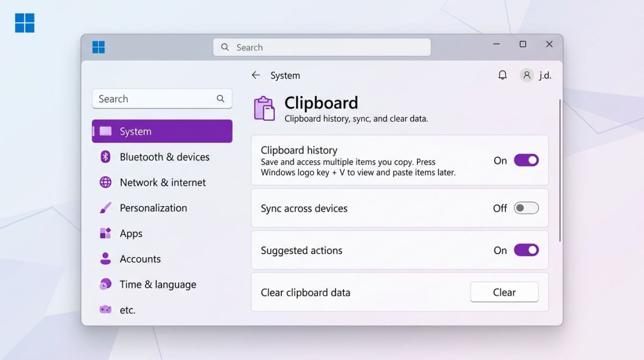Click the magnifier in the sidebar search
Screen dimensions: 644x360
pos(221,99)
